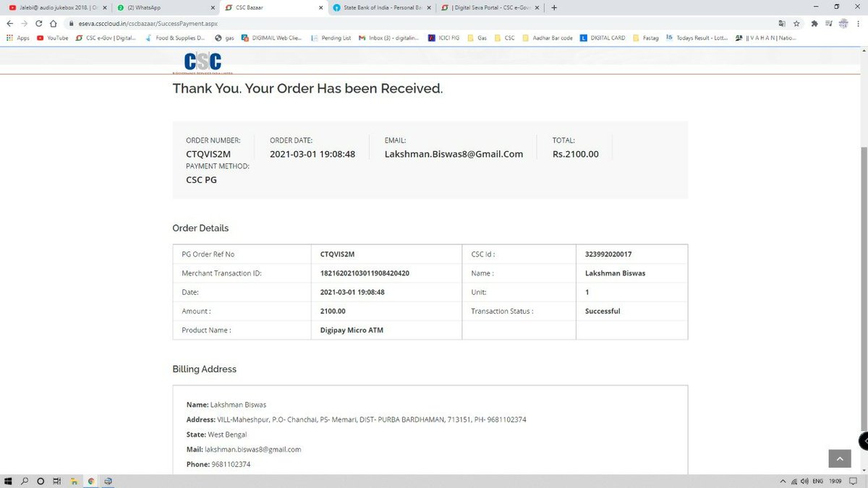Click the Transaction Status value Successful
Viewport: 868px width, 488px height.
coord(603,311)
